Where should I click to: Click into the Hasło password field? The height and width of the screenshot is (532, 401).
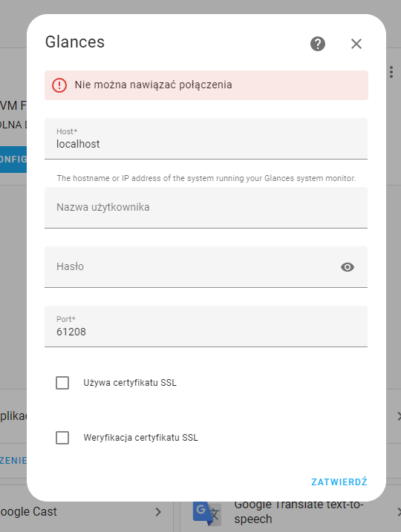[x=206, y=267]
